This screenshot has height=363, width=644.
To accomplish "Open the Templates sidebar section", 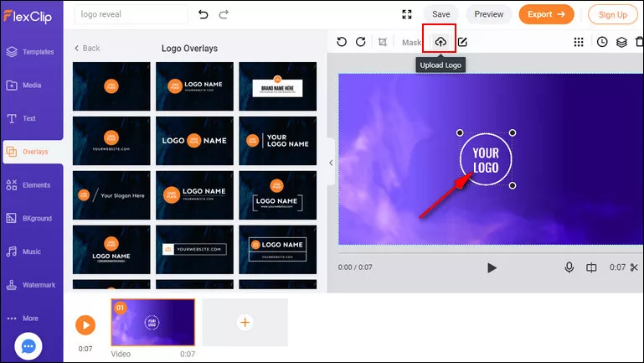I will tap(30, 52).
